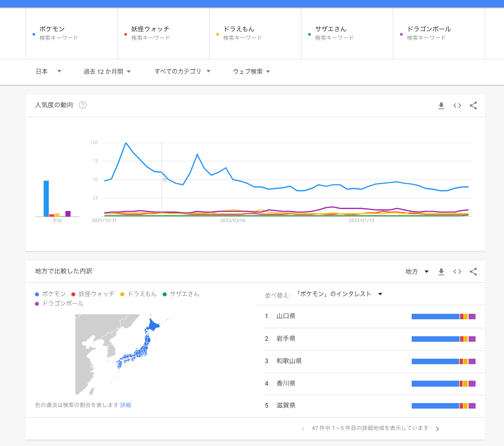Change sort by 「ポケモン」のインタレスト

[x=339, y=294]
